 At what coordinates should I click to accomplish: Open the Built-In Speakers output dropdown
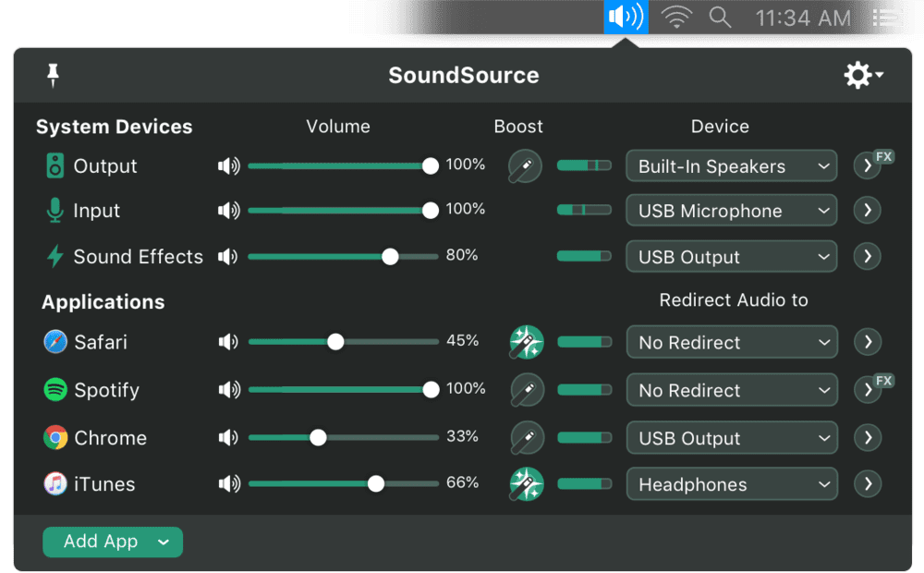point(731,166)
